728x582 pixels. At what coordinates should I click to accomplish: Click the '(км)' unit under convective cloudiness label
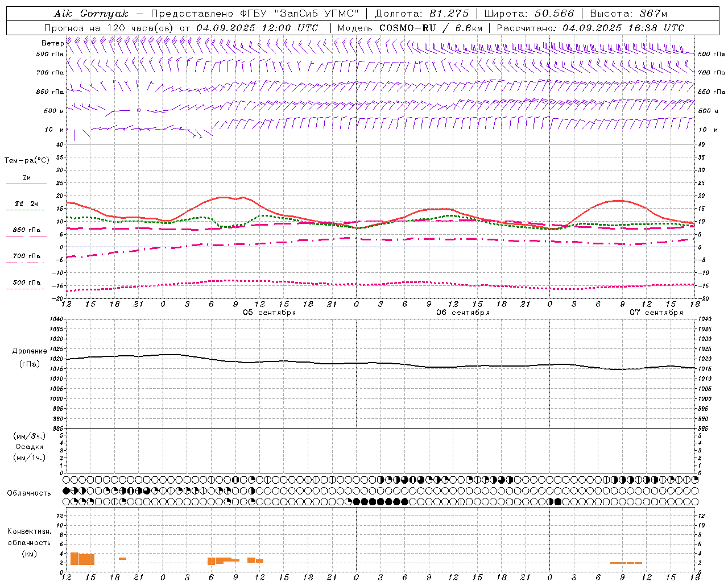point(30,554)
